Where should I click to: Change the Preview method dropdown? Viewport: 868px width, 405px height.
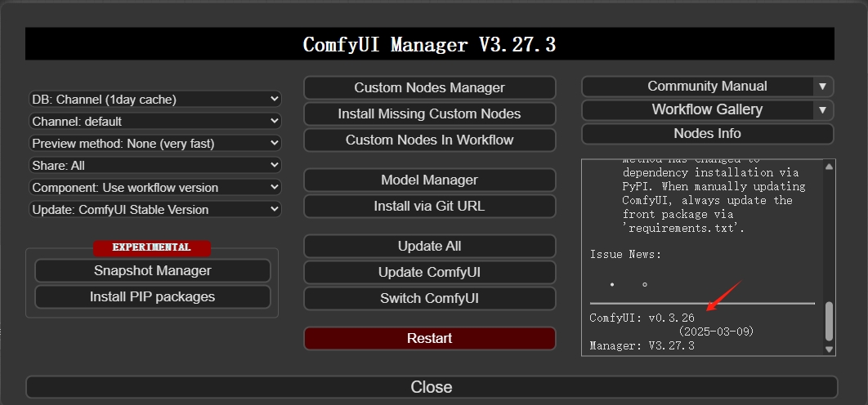pos(155,143)
